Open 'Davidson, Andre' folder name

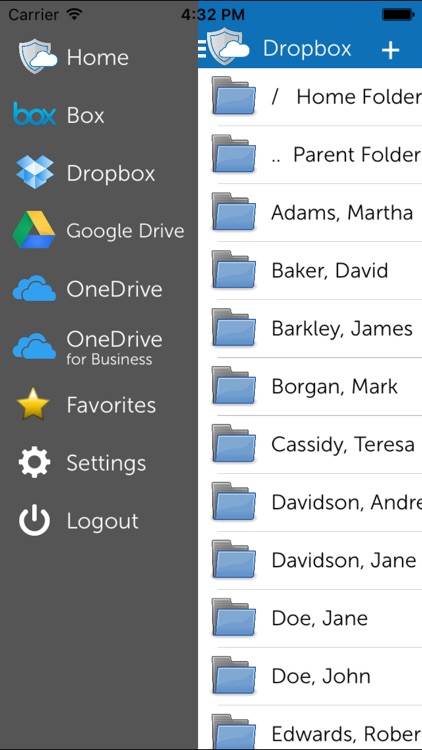pos(346,502)
